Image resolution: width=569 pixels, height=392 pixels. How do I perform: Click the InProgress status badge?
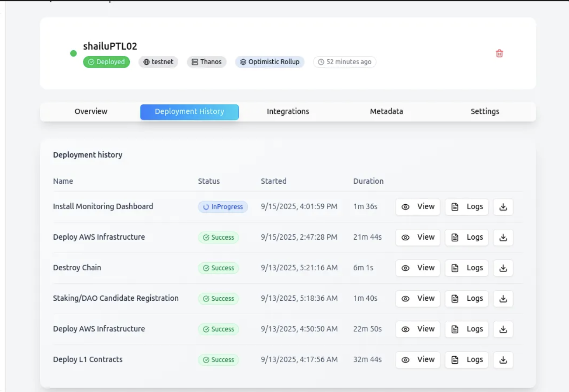pos(223,207)
